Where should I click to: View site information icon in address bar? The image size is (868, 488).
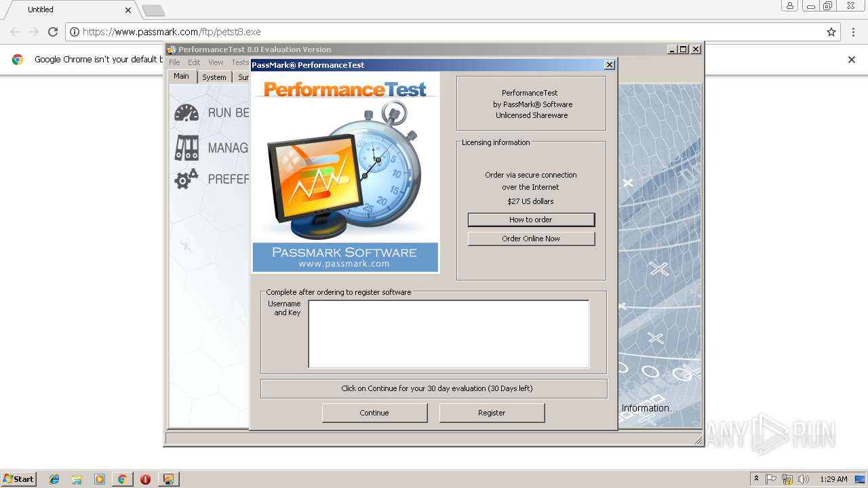pos(75,32)
